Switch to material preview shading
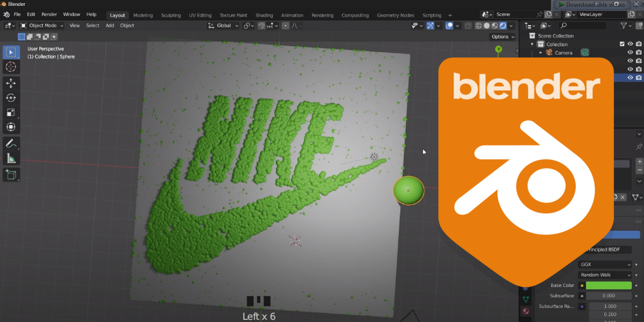The image size is (644, 322). click(495, 25)
